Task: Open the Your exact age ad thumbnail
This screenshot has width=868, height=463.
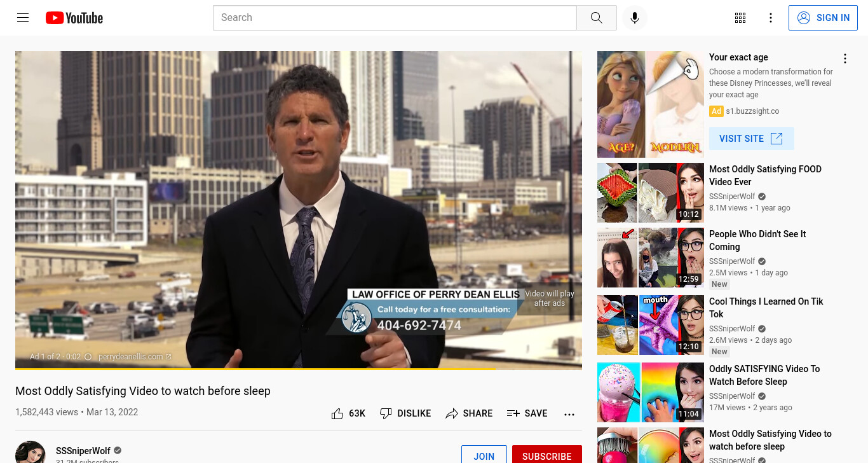Action: 651,104
